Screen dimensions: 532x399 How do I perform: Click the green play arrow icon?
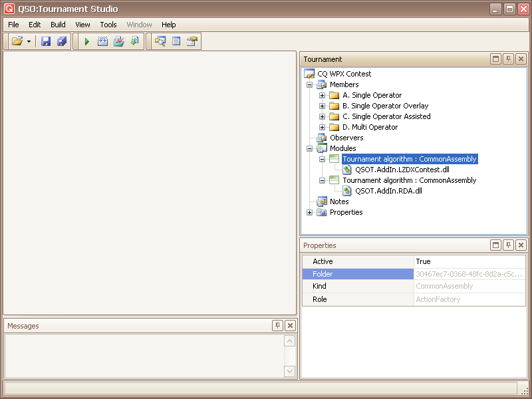coord(87,41)
